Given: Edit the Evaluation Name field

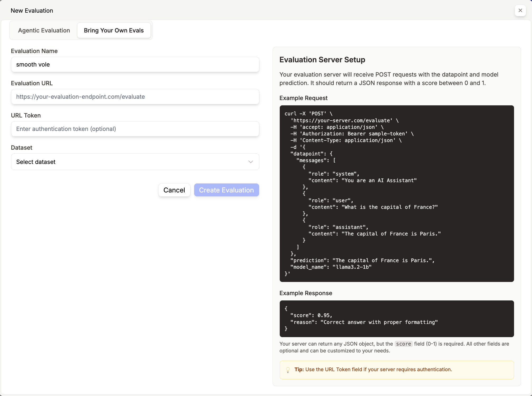Looking at the screenshot, I should (x=135, y=64).
